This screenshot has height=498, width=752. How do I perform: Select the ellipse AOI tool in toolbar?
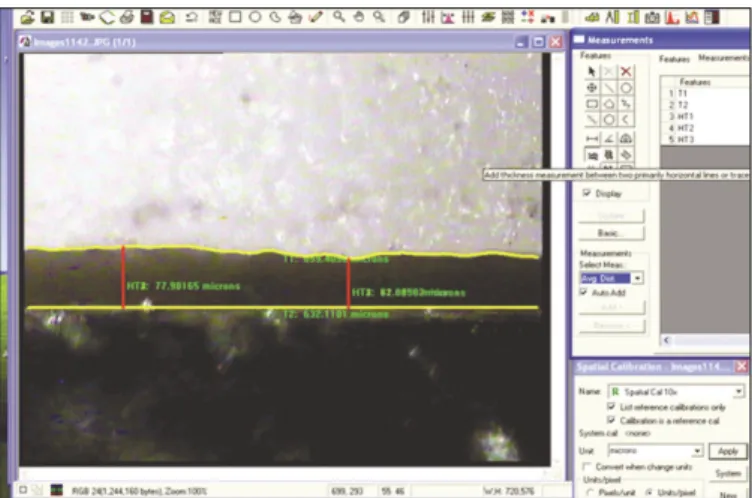click(255, 17)
